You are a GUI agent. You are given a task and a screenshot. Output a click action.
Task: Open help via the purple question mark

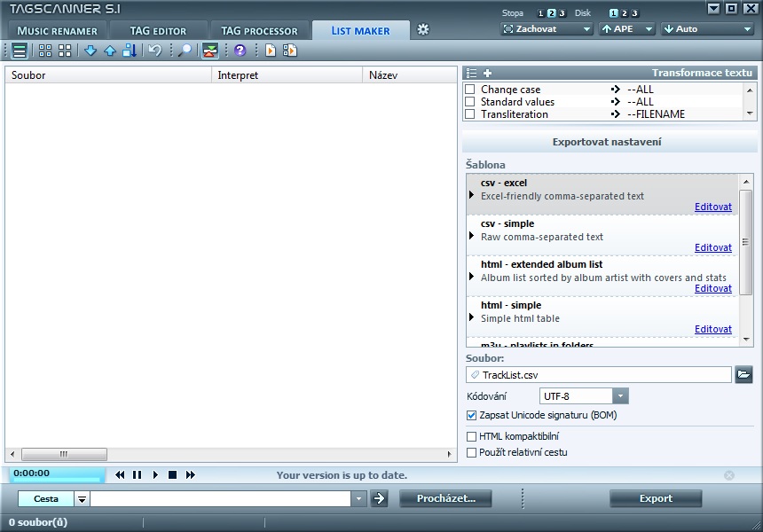tap(240, 51)
